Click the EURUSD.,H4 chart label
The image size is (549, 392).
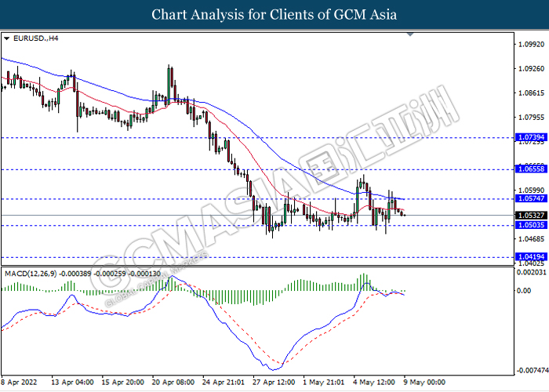pos(36,38)
